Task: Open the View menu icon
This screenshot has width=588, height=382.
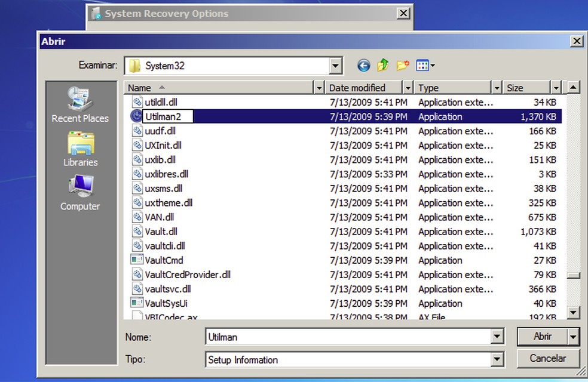Action: coord(425,66)
